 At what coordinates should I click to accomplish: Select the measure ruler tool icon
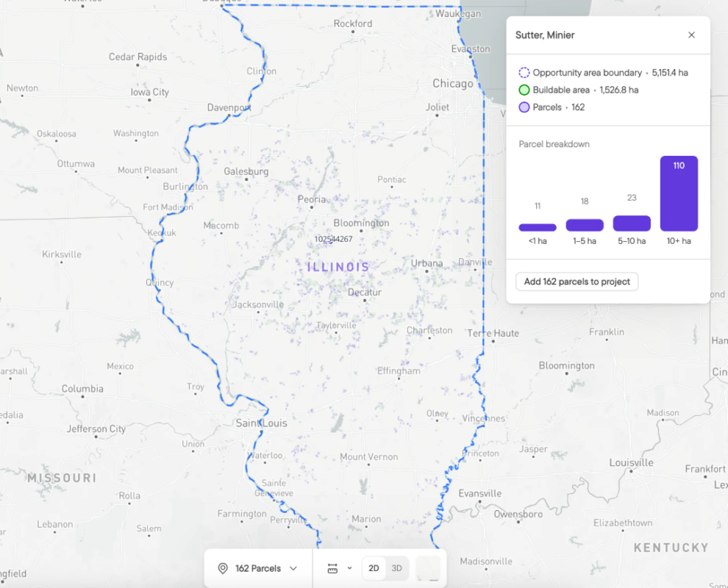332,568
